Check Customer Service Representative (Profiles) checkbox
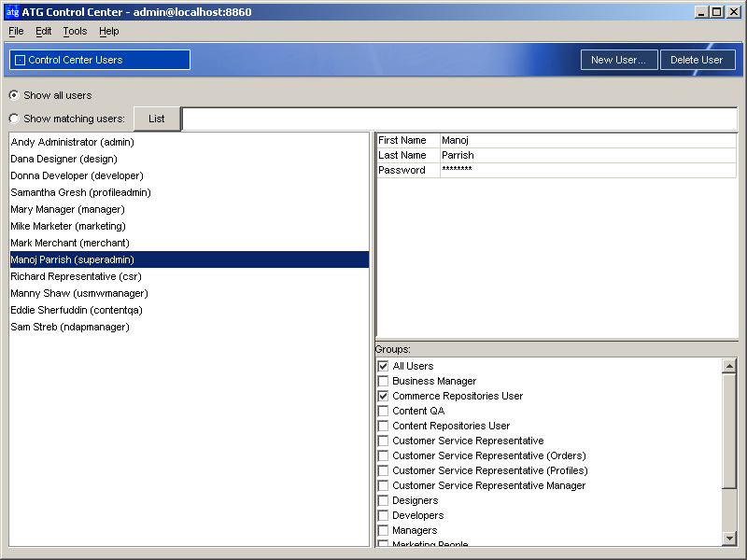 [x=383, y=470]
